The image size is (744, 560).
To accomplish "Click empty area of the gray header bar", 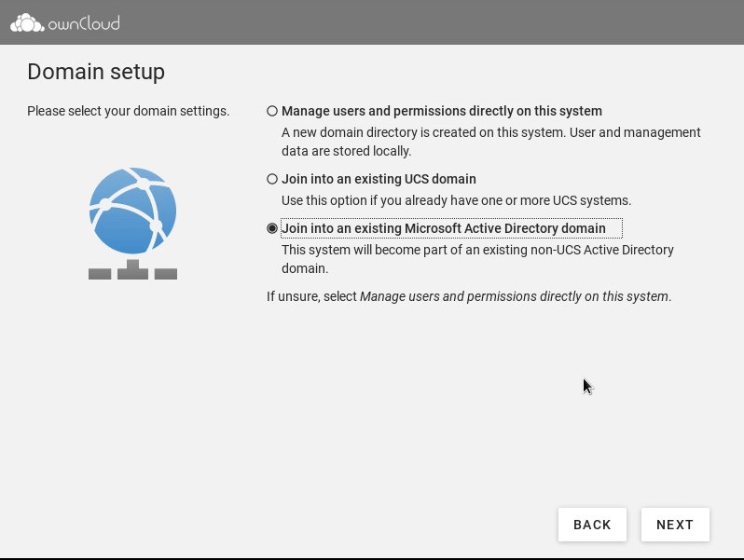I will click(x=420, y=22).
